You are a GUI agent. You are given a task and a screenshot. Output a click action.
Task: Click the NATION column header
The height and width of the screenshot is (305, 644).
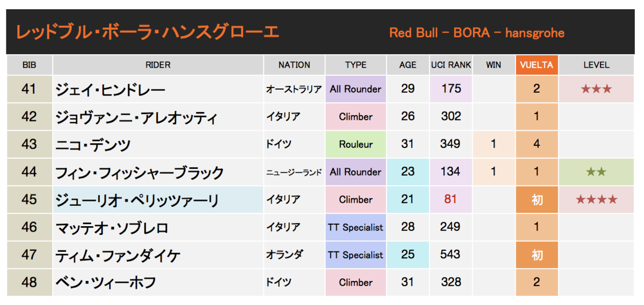(x=294, y=65)
